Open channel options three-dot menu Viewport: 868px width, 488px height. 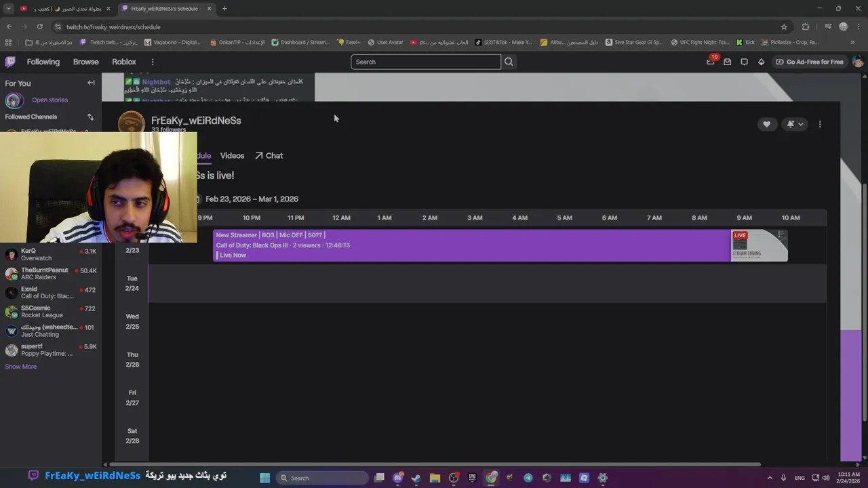tap(820, 124)
